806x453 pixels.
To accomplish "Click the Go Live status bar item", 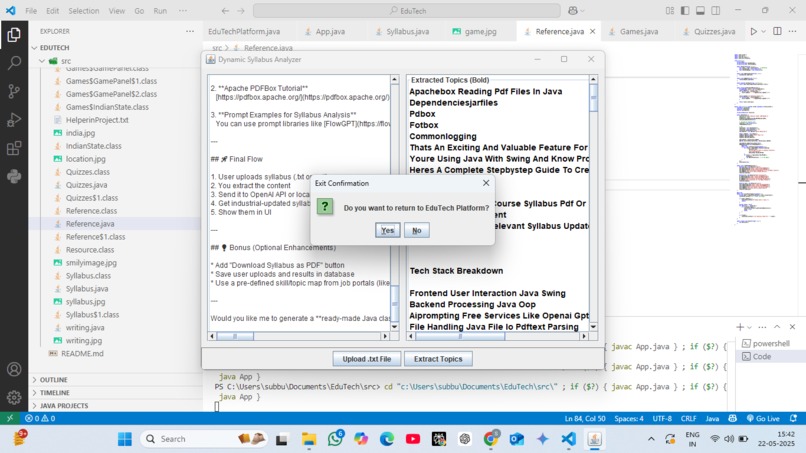I will tap(763, 419).
